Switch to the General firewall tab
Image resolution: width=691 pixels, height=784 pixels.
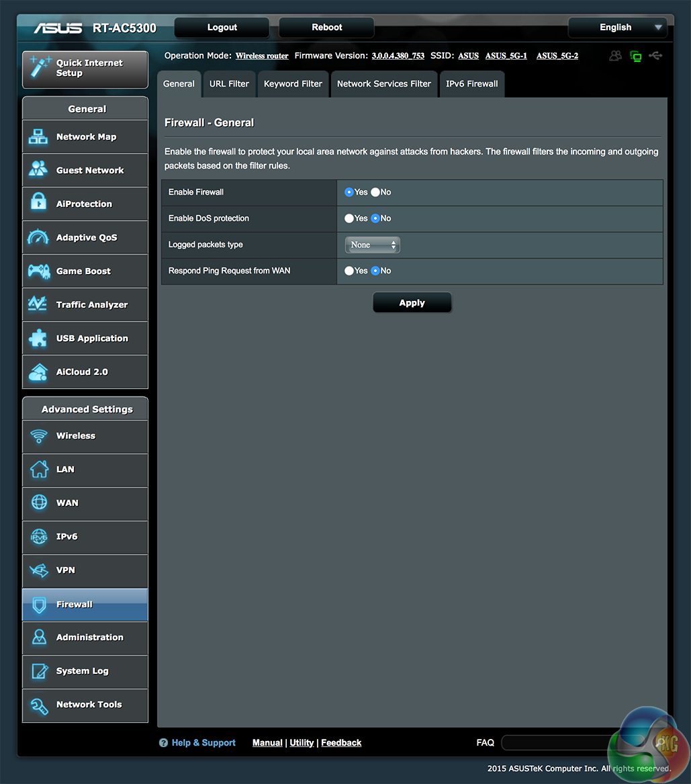[179, 84]
